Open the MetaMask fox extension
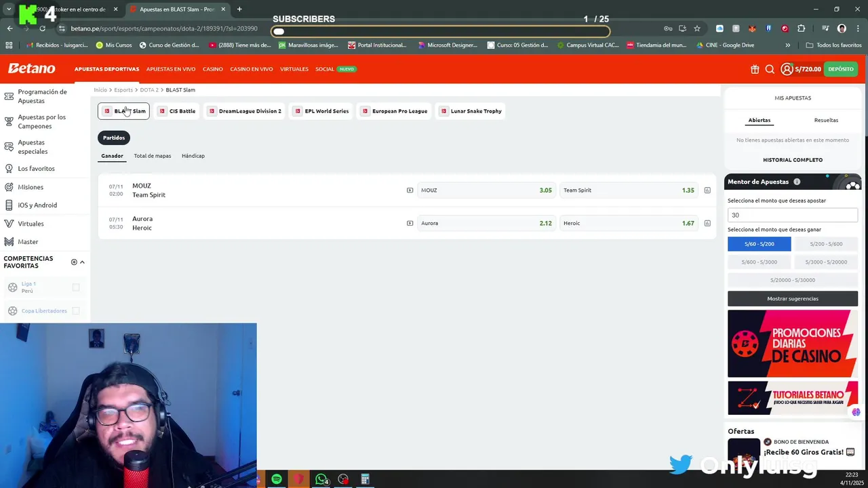The image size is (868, 488). 752,28
